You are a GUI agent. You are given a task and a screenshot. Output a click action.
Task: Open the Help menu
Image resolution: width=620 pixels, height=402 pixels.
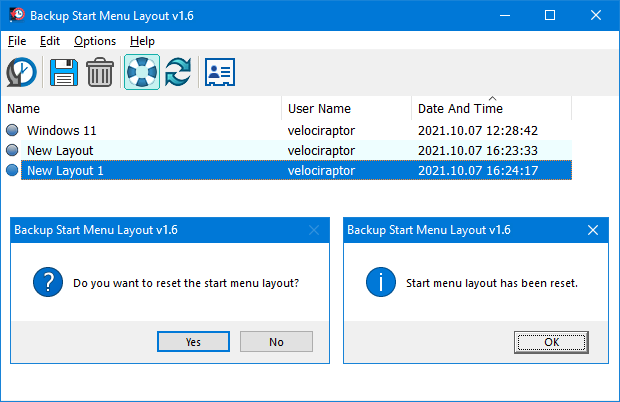pyautogui.click(x=142, y=41)
